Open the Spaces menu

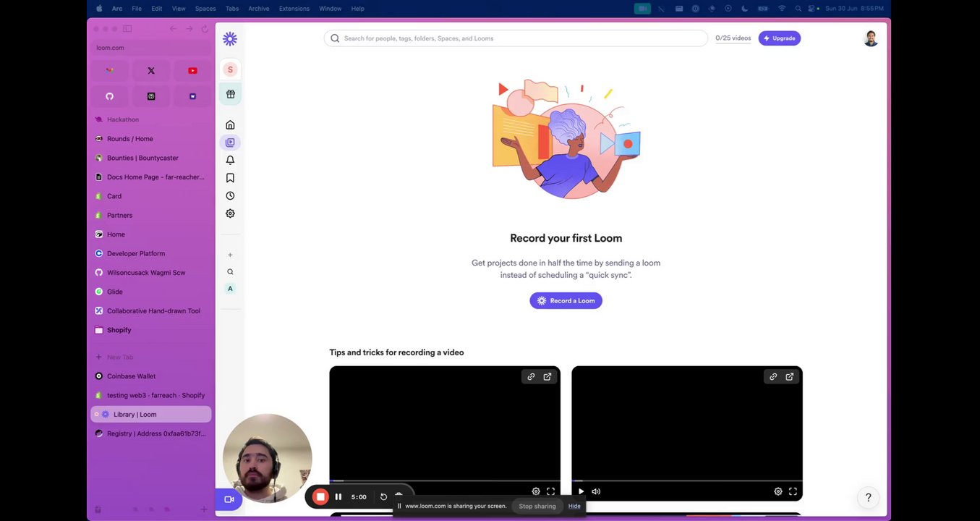tap(205, 9)
